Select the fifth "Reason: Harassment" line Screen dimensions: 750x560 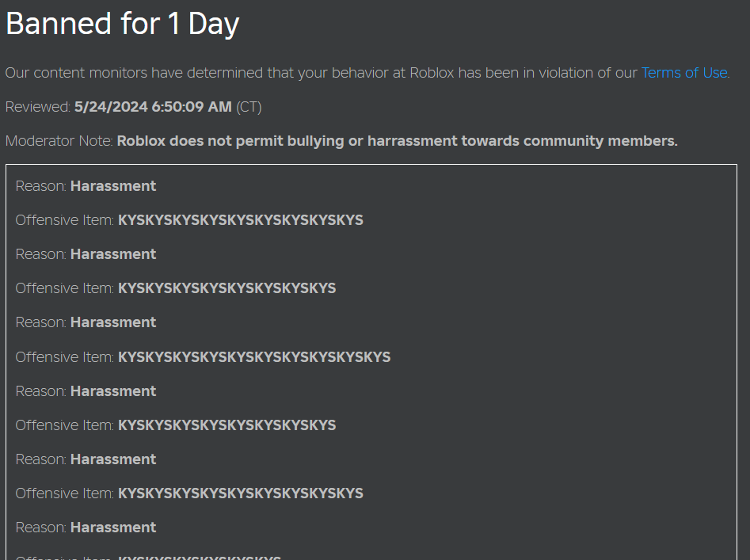86,459
